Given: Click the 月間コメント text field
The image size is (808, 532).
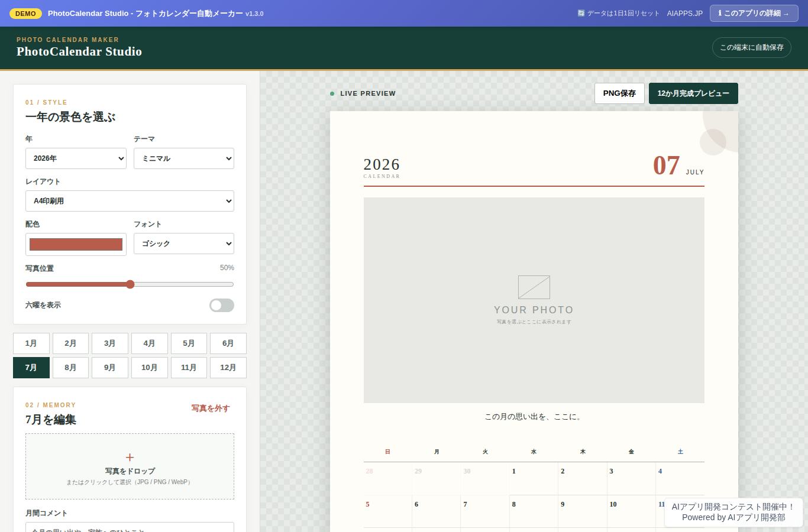Looking at the screenshot, I should [130, 527].
